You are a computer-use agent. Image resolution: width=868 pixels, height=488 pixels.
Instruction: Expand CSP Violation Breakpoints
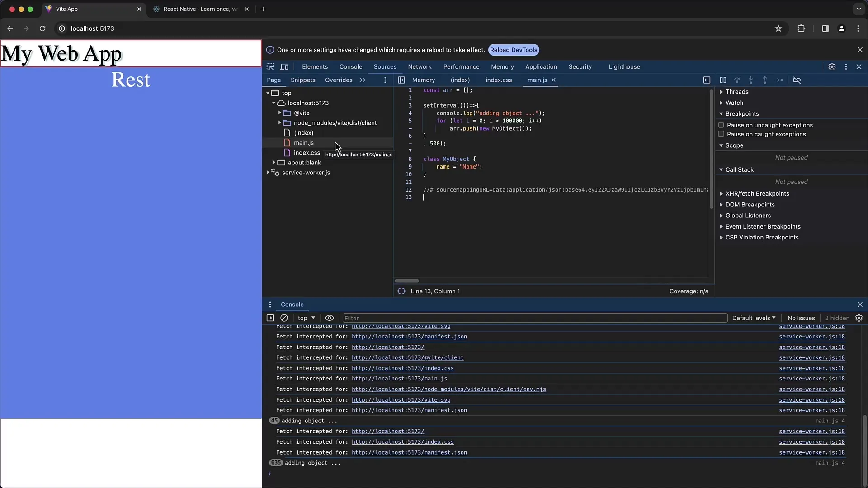(762, 238)
